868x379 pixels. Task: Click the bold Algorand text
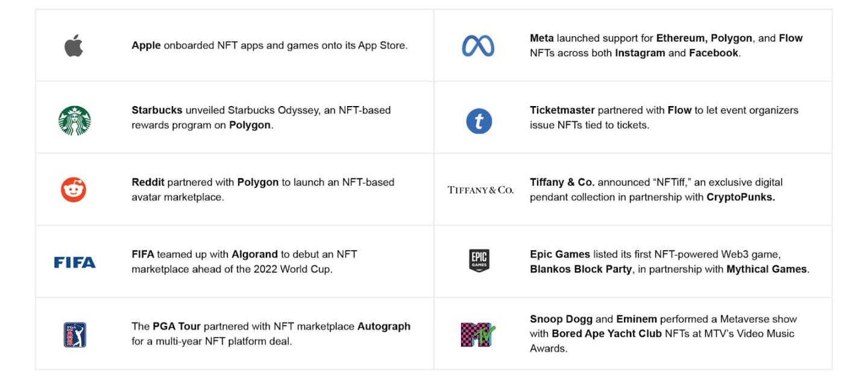point(254,254)
